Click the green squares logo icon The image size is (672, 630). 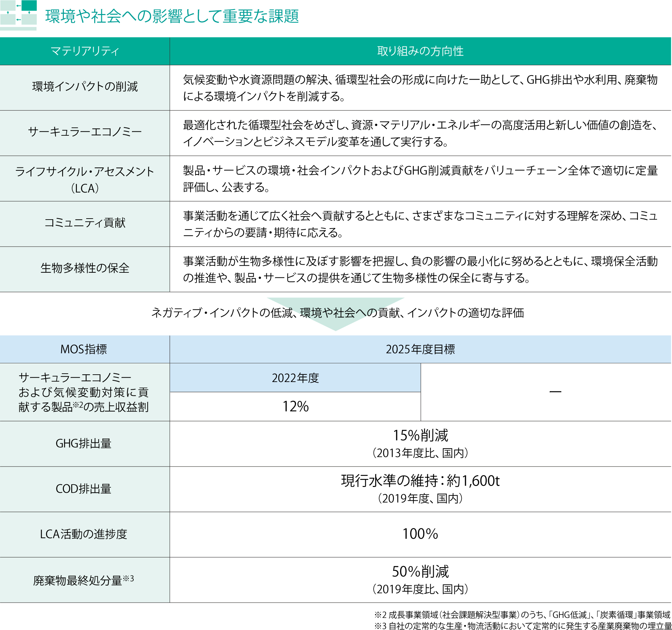tap(18, 14)
